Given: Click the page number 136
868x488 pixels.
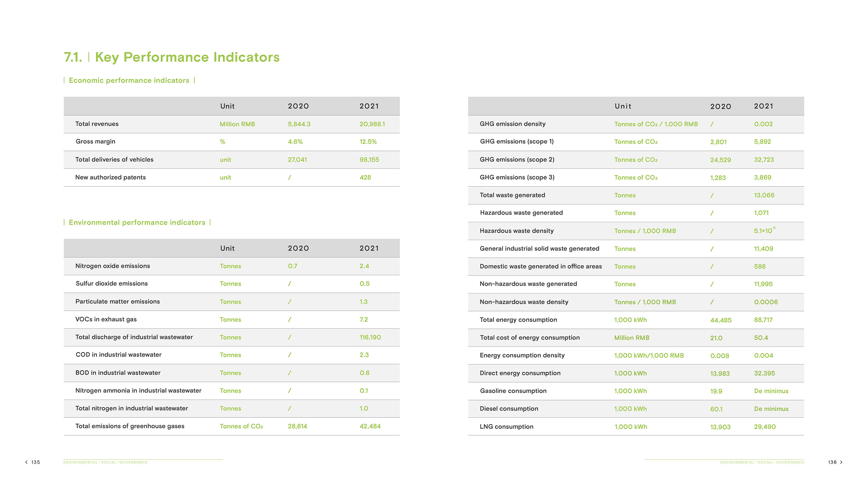Looking at the screenshot, I should 832,462.
